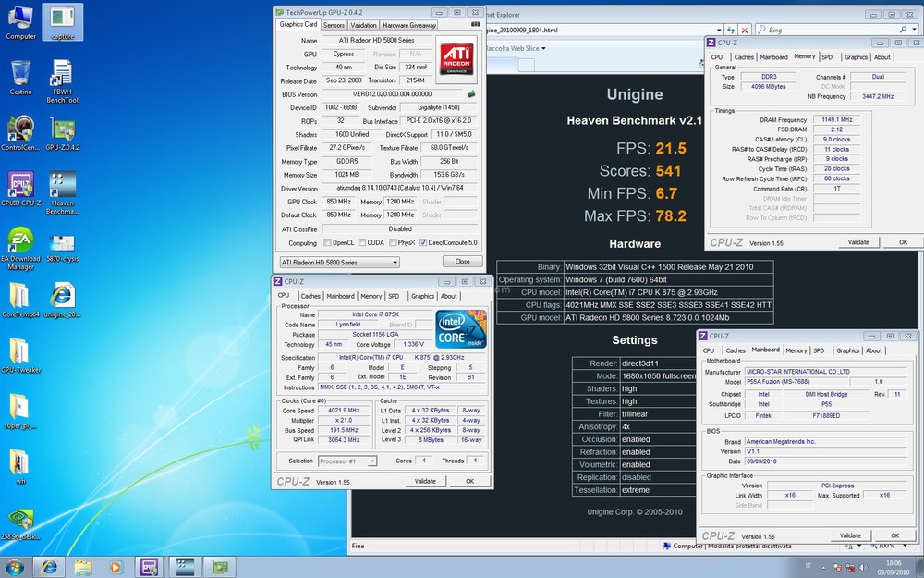The width and height of the screenshot is (924, 578).
Task: Click the Internet Explorer address bar field
Action: (600, 30)
